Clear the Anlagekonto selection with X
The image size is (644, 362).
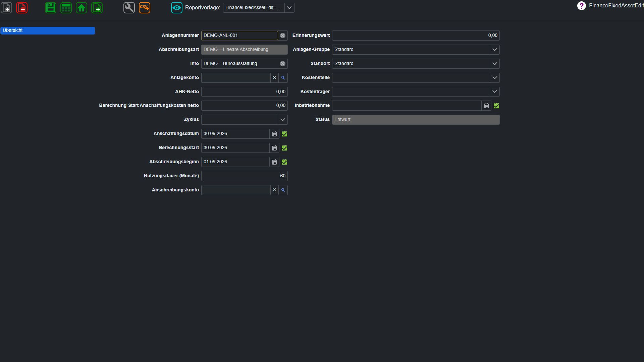click(274, 78)
